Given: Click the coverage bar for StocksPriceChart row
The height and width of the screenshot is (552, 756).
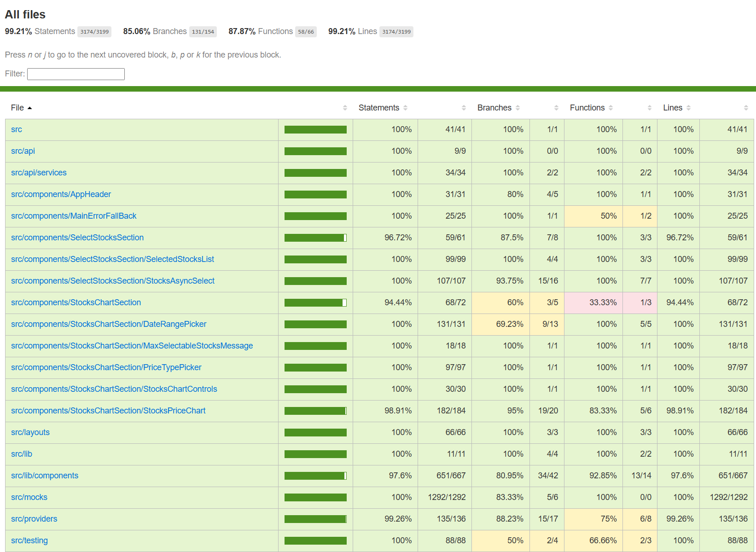Looking at the screenshot, I should [x=315, y=411].
